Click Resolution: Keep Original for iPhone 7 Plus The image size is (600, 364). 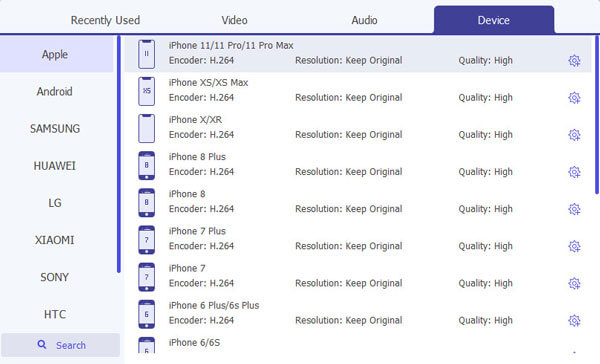click(349, 246)
